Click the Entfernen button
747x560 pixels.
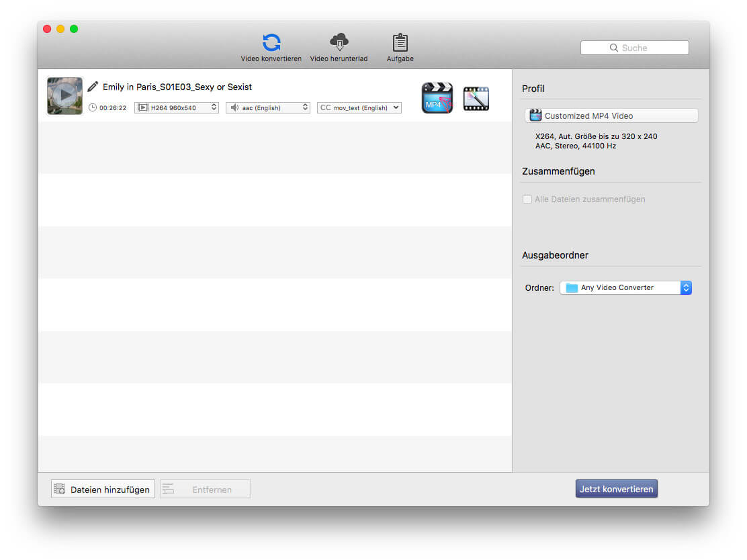(x=205, y=489)
